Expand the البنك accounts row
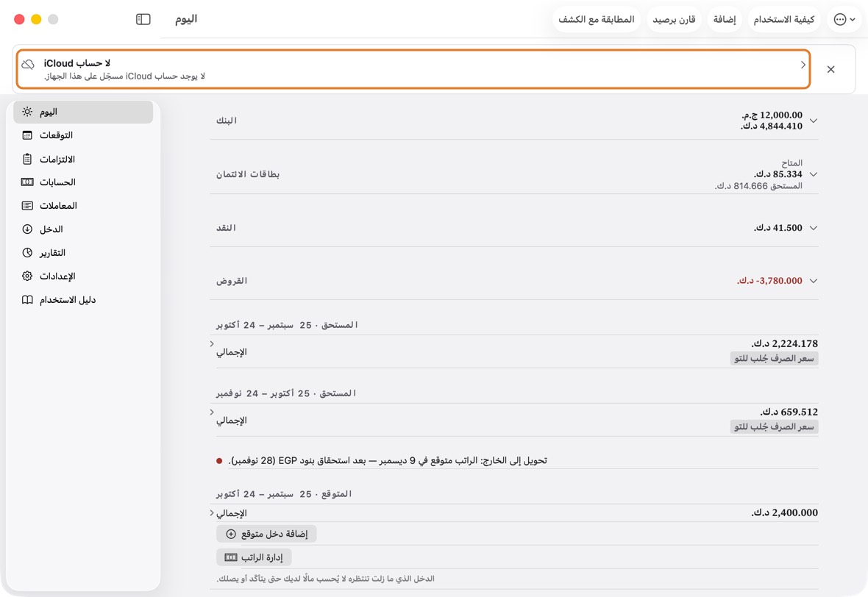This screenshot has width=868, height=597. (x=813, y=121)
